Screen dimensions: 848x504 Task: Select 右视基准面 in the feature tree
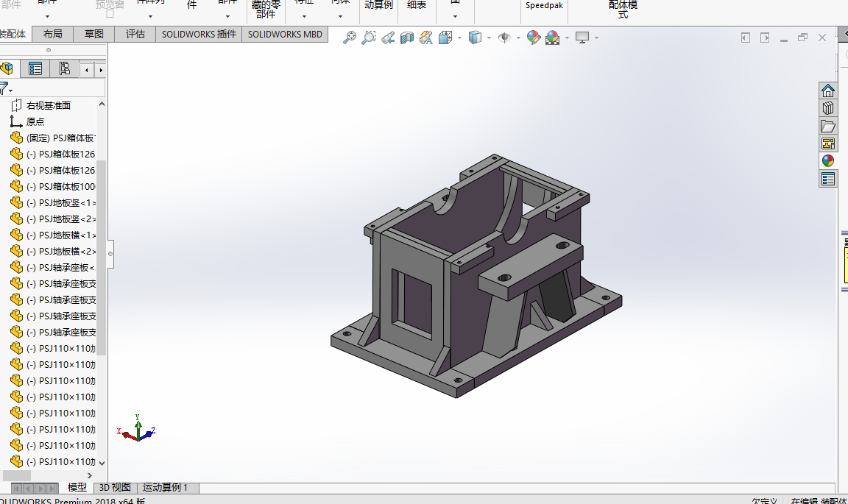tap(48, 105)
